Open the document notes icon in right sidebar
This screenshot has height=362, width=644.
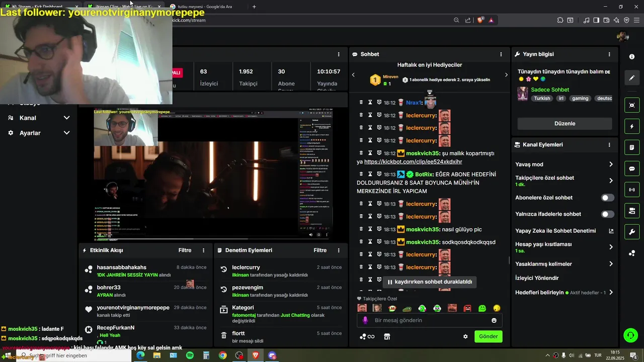point(631,148)
